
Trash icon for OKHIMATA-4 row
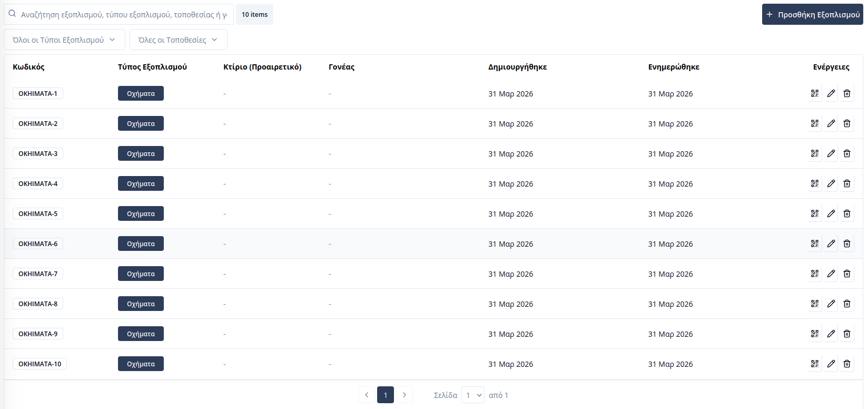(847, 183)
